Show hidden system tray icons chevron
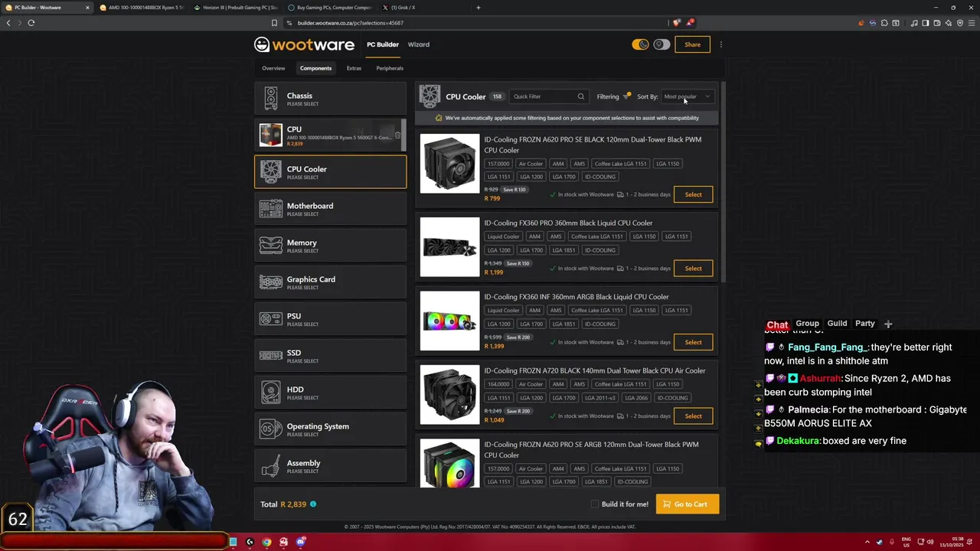This screenshot has height=551, width=980. click(x=867, y=542)
